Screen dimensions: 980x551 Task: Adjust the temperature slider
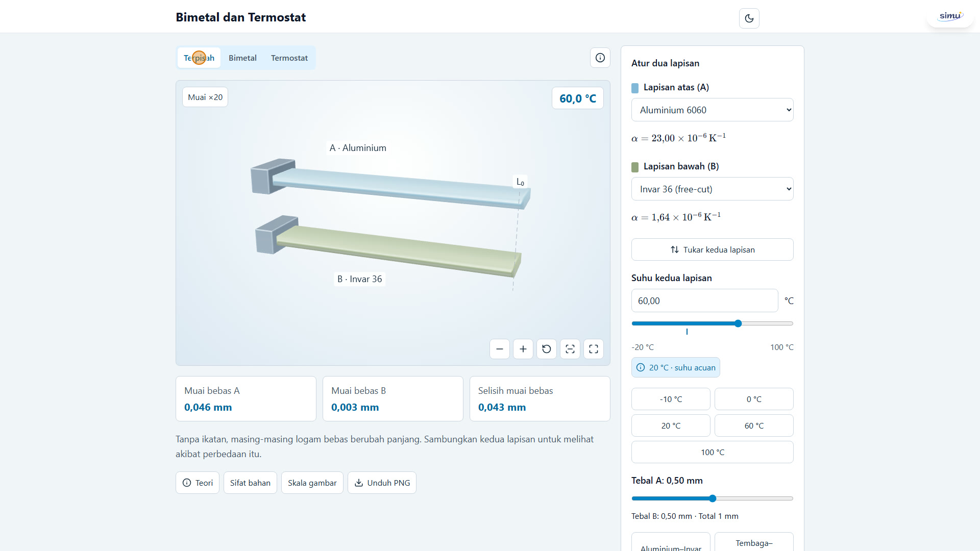click(x=713, y=323)
